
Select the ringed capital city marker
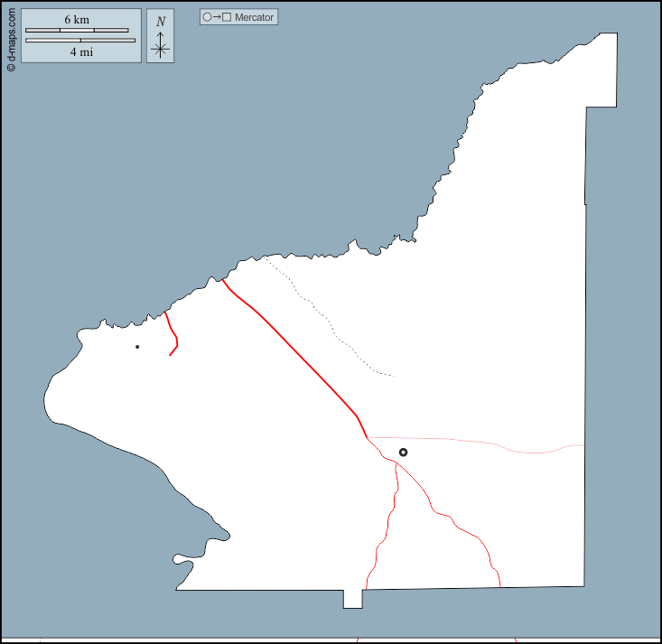(403, 452)
